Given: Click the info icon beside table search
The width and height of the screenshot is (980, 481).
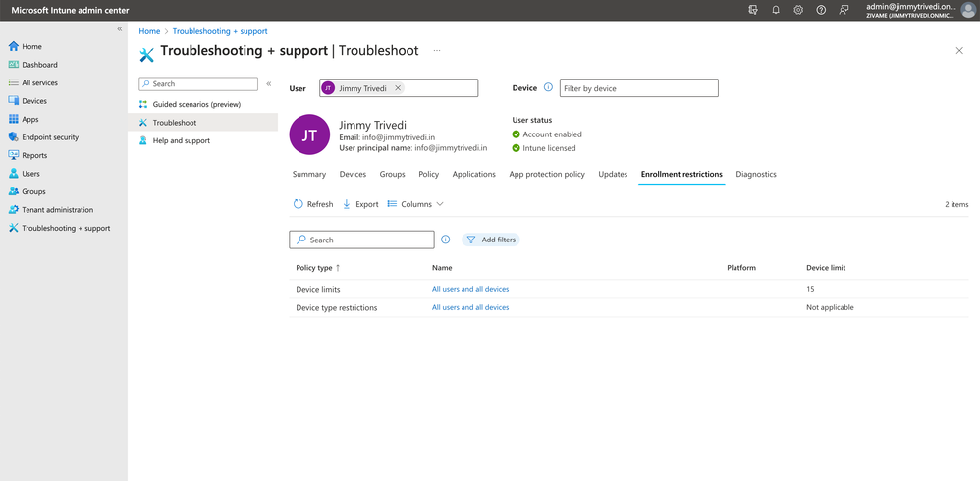Looking at the screenshot, I should (x=446, y=240).
